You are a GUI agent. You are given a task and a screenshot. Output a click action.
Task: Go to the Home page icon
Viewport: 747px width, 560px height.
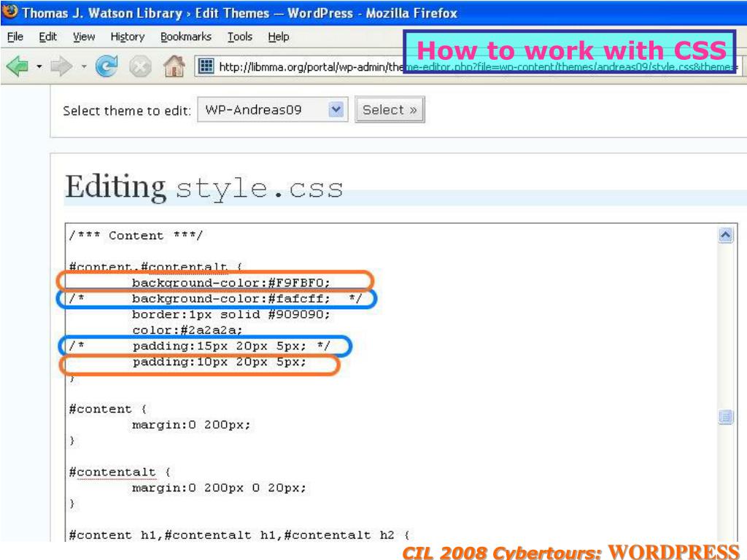pos(174,66)
